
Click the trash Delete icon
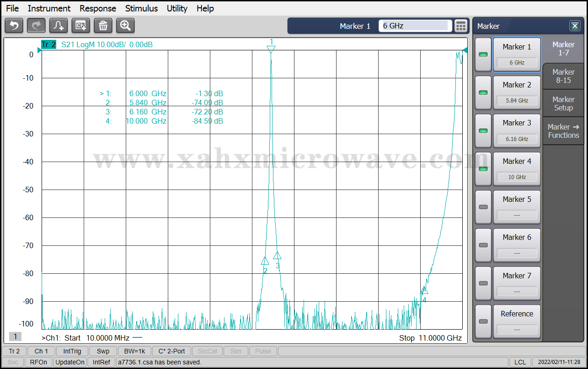[103, 26]
